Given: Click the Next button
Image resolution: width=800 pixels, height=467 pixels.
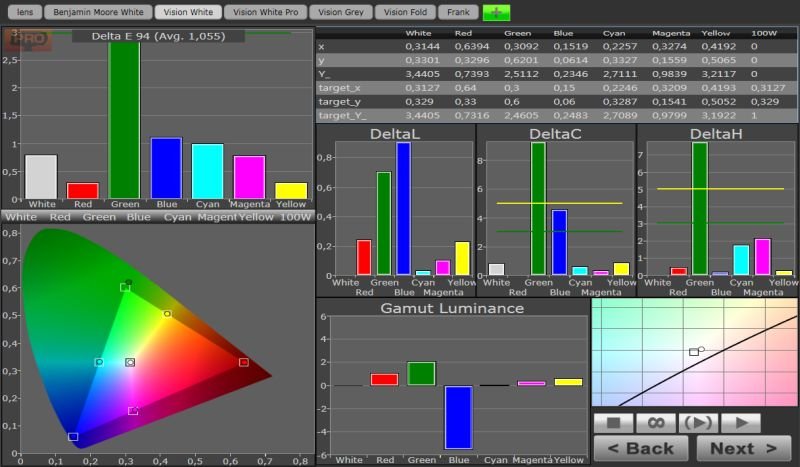Looking at the screenshot, I should (743, 448).
